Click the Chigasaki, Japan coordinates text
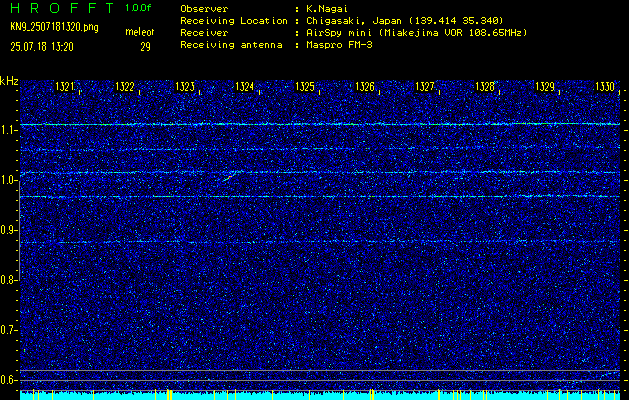This screenshot has height=400, width=629. (404, 21)
